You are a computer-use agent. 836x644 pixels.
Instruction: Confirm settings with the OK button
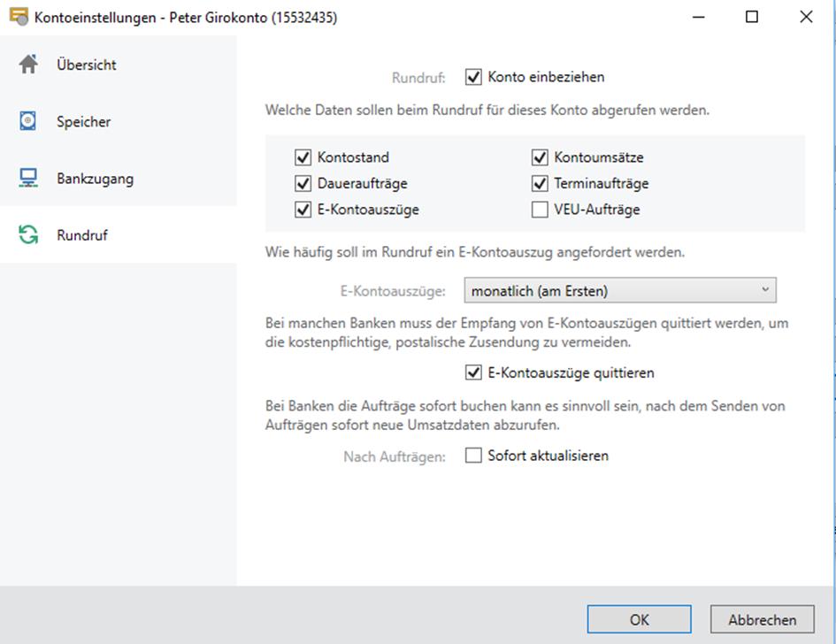640,619
